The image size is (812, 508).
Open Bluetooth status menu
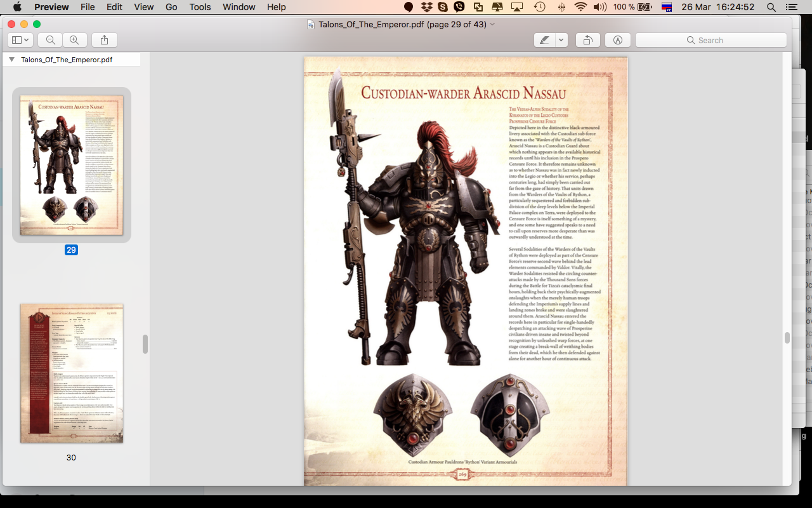pos(561,7)
